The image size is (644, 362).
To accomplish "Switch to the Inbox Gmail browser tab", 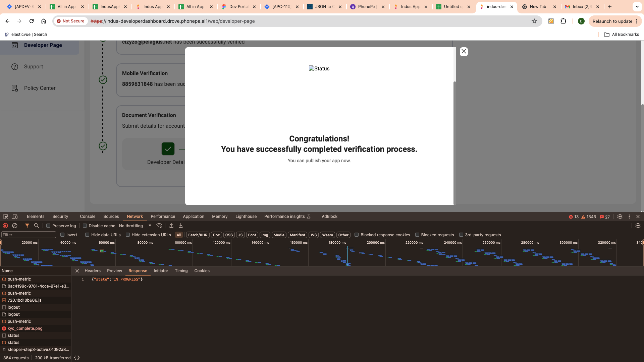I will [x=582, y=7].
